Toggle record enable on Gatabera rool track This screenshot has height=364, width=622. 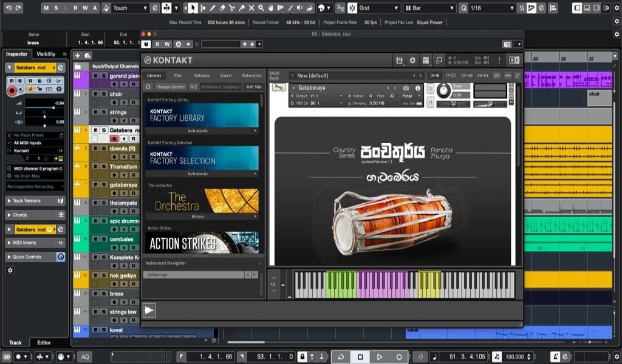coord(114,139)
